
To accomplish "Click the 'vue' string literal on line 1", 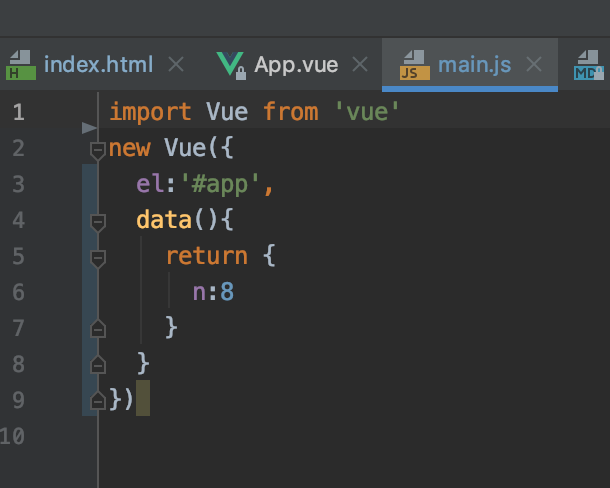I will [x=367, y=112].
